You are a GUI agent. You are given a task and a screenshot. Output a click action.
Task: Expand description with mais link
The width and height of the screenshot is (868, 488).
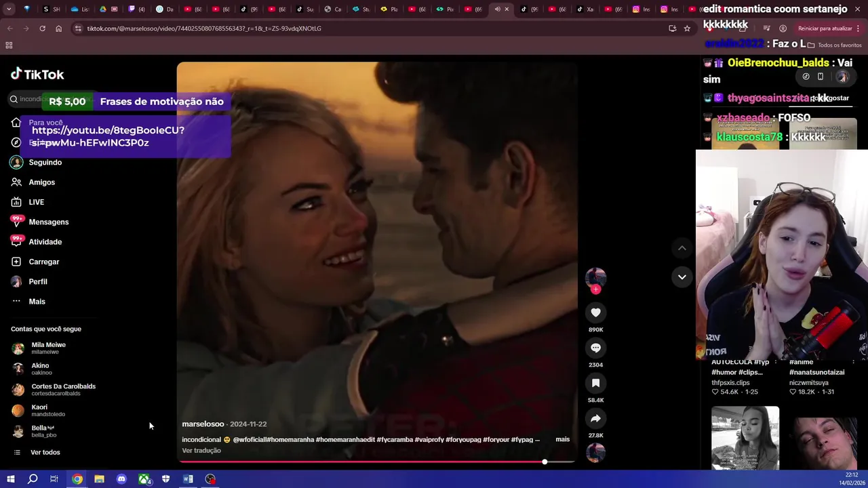click(562, 439)
